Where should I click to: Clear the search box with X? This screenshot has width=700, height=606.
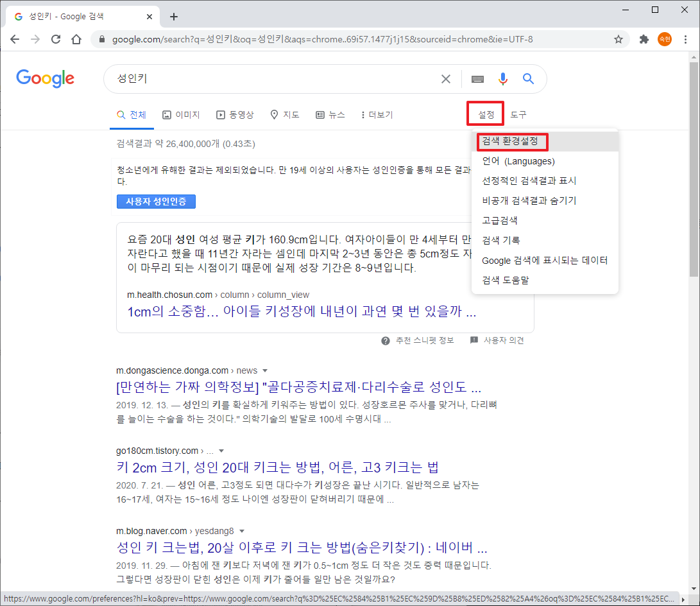(x=445, y=79)
